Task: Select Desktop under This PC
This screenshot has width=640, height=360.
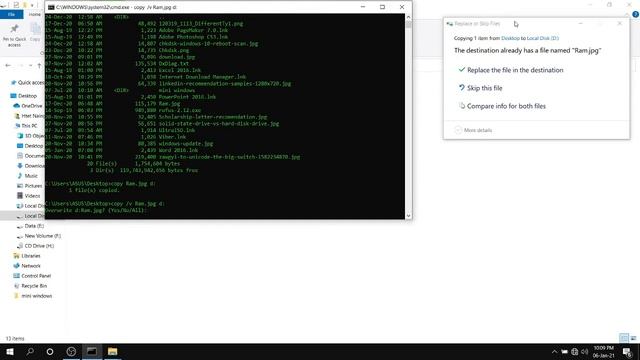Action: [30, 146]
